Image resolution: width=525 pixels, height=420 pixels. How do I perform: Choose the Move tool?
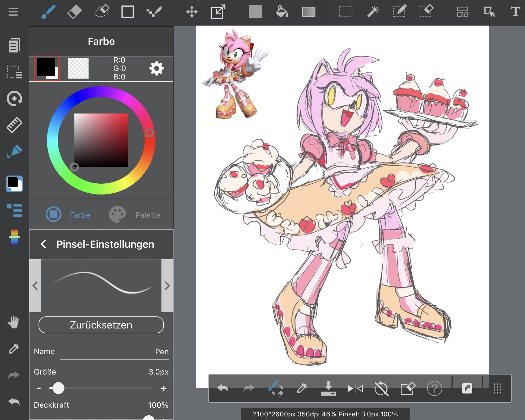[x=192, y=12]
